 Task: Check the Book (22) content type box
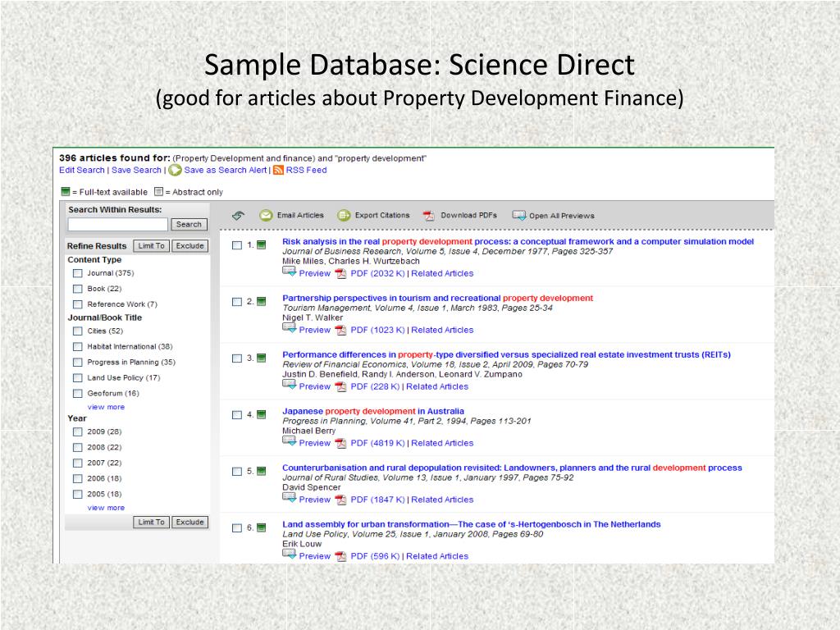(78, 289)
